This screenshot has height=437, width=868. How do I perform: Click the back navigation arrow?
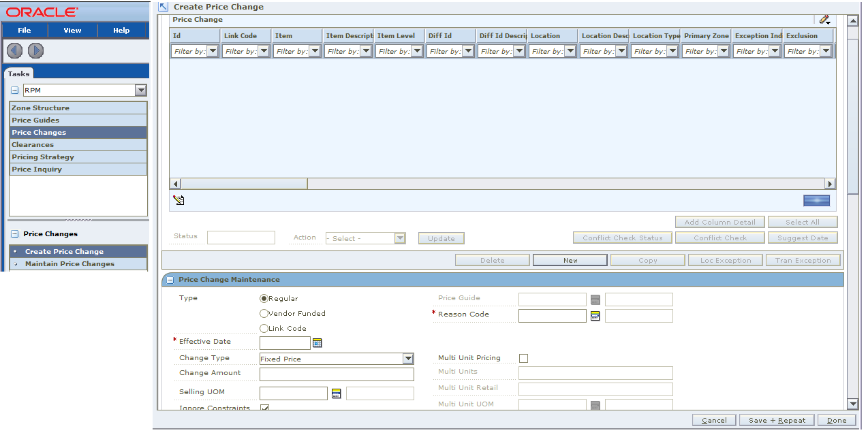pos(14,50)
